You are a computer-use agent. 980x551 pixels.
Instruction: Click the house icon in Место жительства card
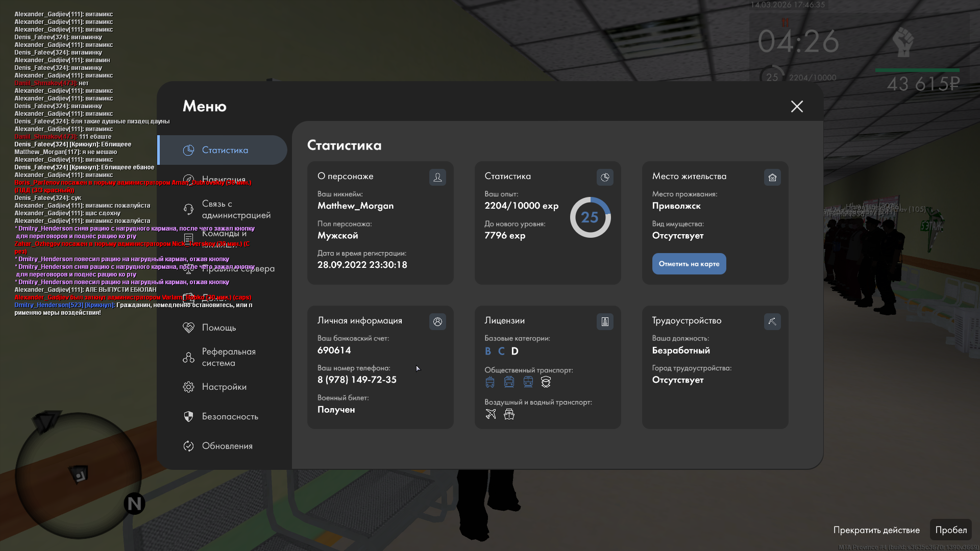click(x=772, y=177)
